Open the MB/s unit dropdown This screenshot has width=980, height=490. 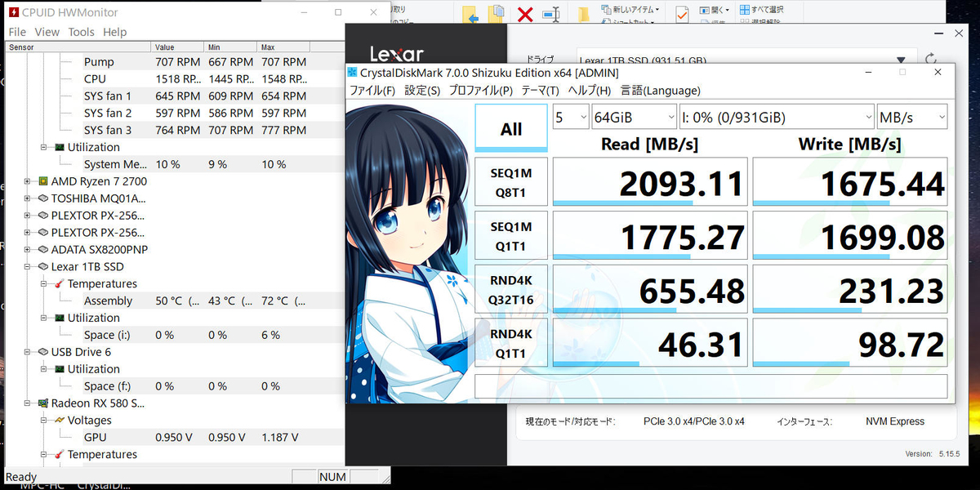912,117
